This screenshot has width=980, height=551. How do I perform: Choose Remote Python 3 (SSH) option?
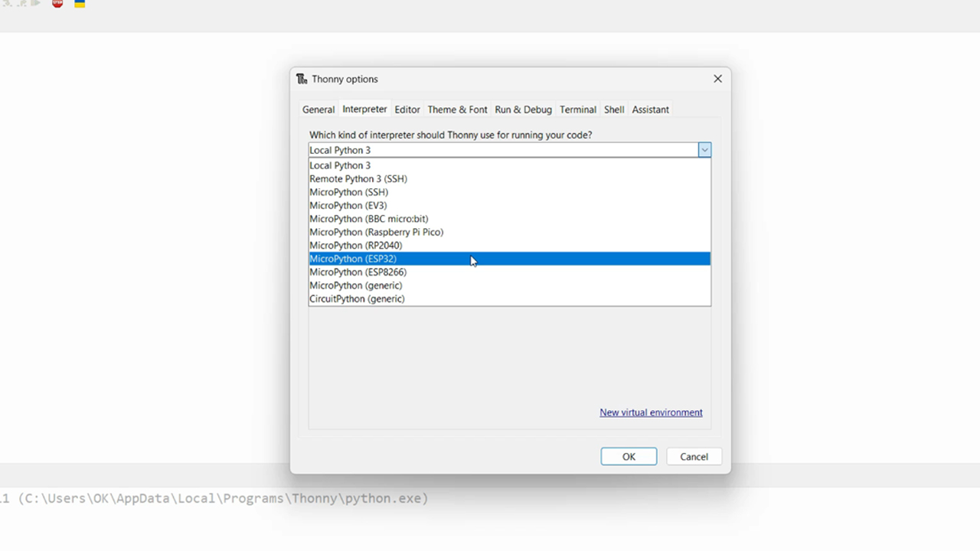point(509,178)
